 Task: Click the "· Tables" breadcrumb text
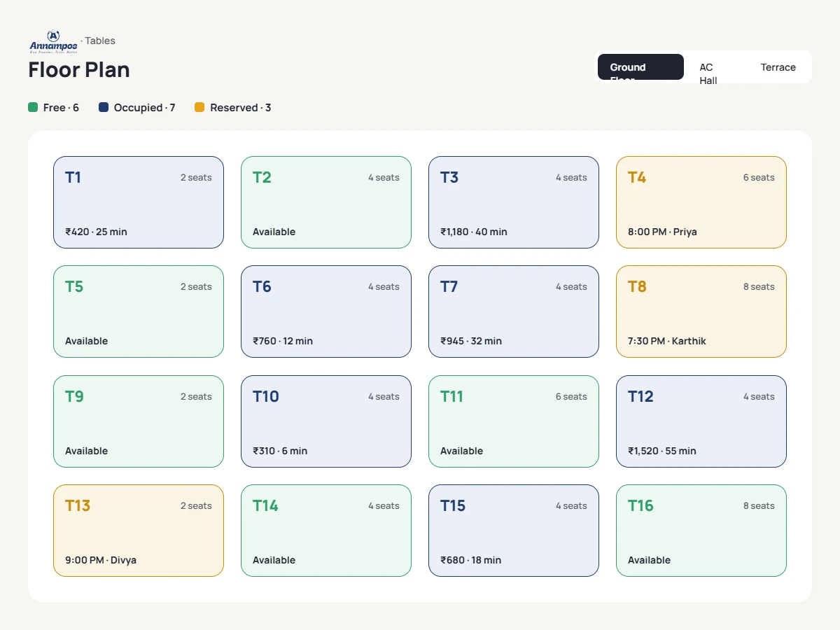tap(98, 41)
